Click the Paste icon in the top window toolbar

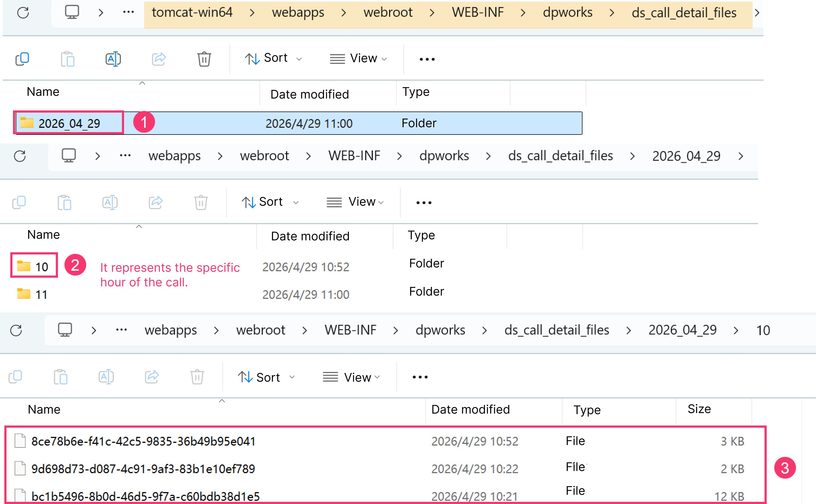(x=68, y=59)
